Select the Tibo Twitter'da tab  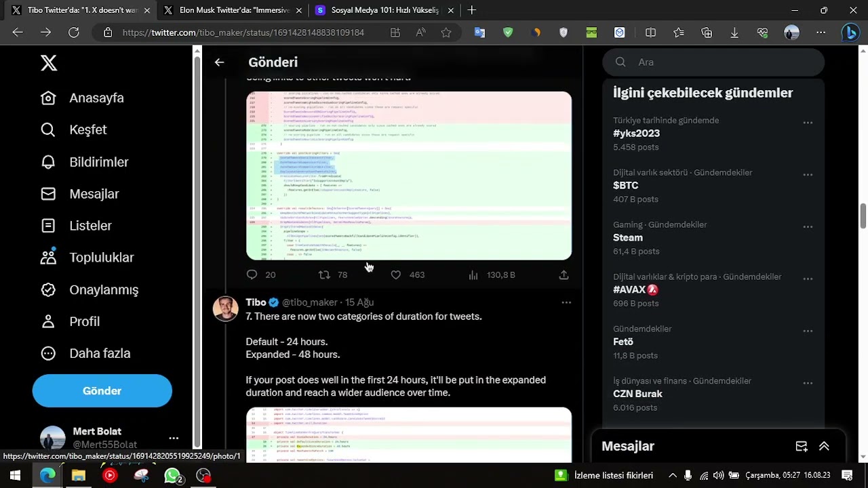[81, 10]
